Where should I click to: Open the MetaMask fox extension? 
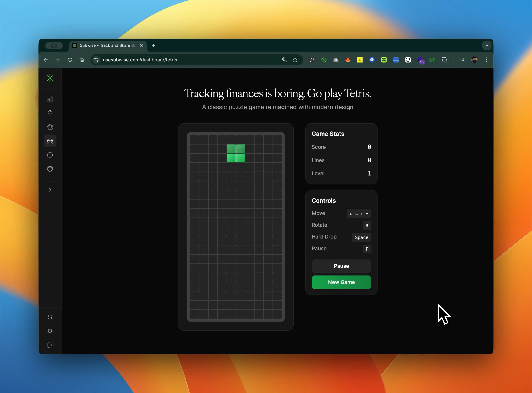(x=348, y=60)
